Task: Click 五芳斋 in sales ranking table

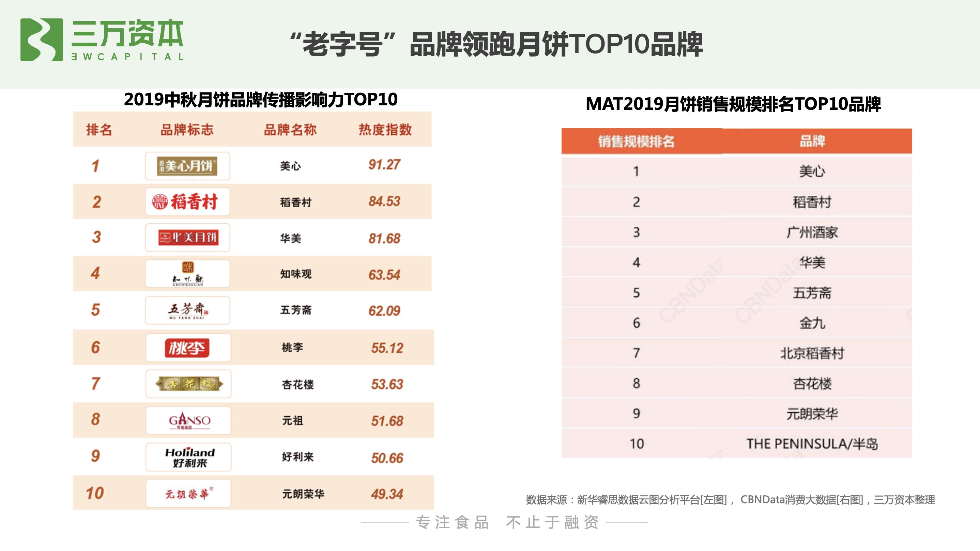Action: click(x=812, y=293)
